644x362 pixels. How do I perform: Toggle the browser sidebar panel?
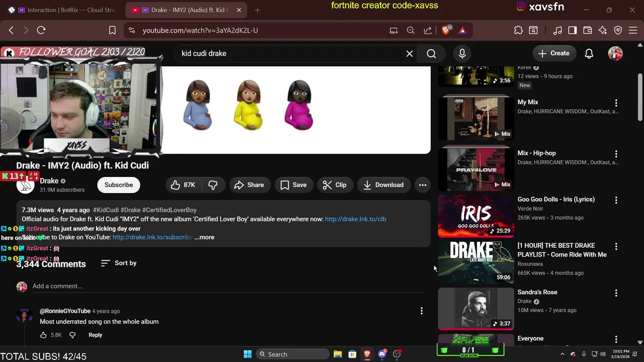[x=573, y=30]
